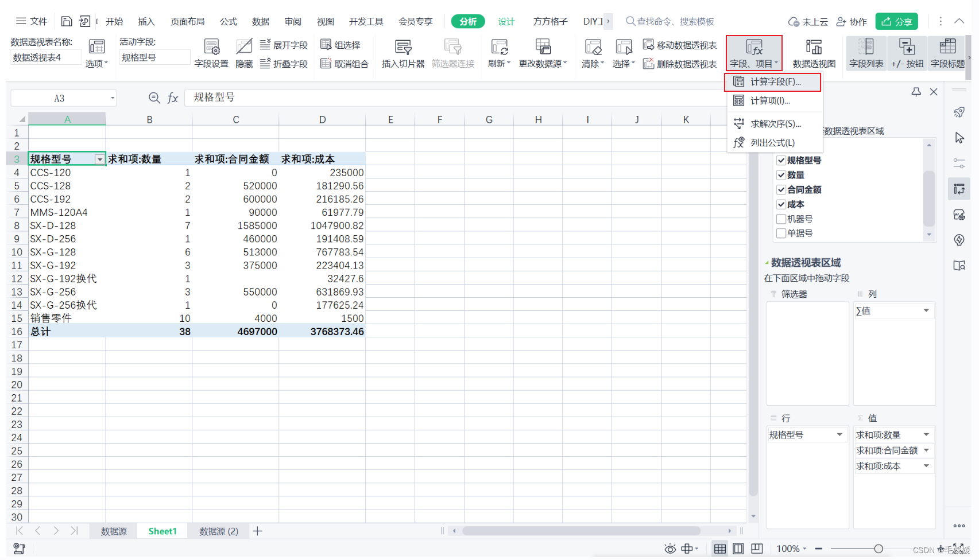Add a new sheet with the plus icon
This screenshot has width=979, height=560.
(258, 531)
